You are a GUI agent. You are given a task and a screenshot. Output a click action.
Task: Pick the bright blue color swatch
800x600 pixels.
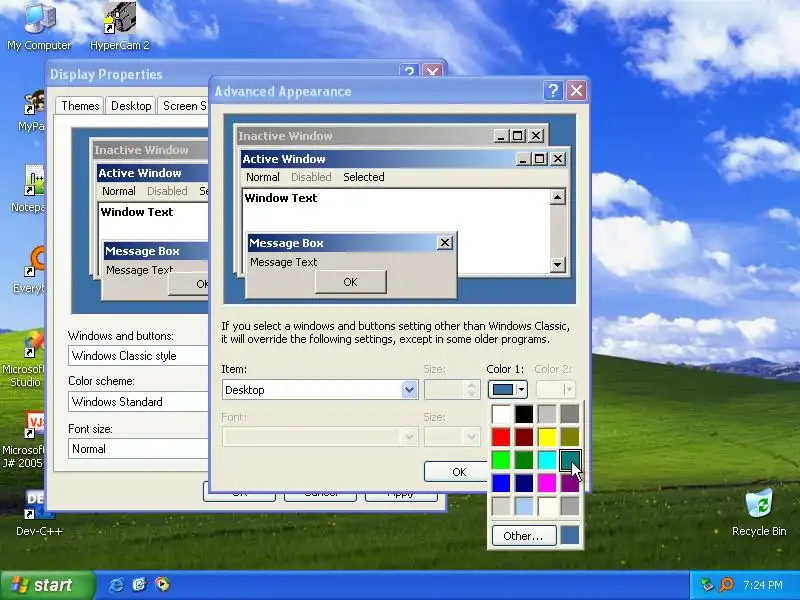(x=501, y=483)
